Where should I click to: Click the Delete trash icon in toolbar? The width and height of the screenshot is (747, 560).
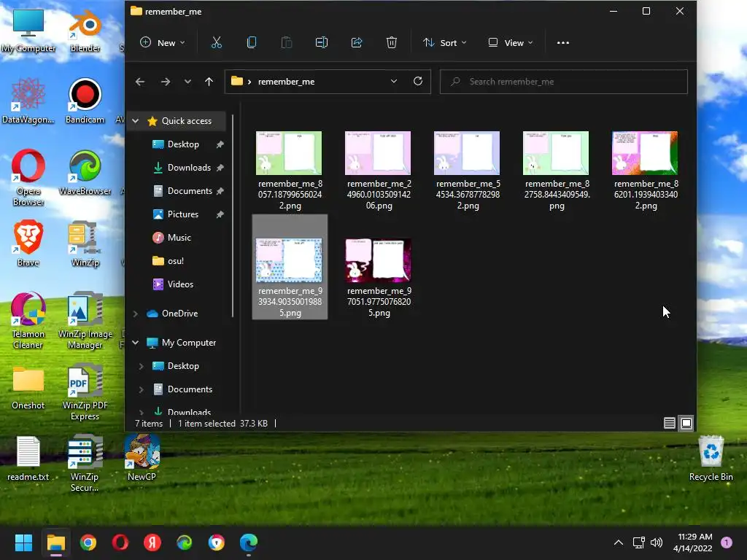tap(391, 43)
